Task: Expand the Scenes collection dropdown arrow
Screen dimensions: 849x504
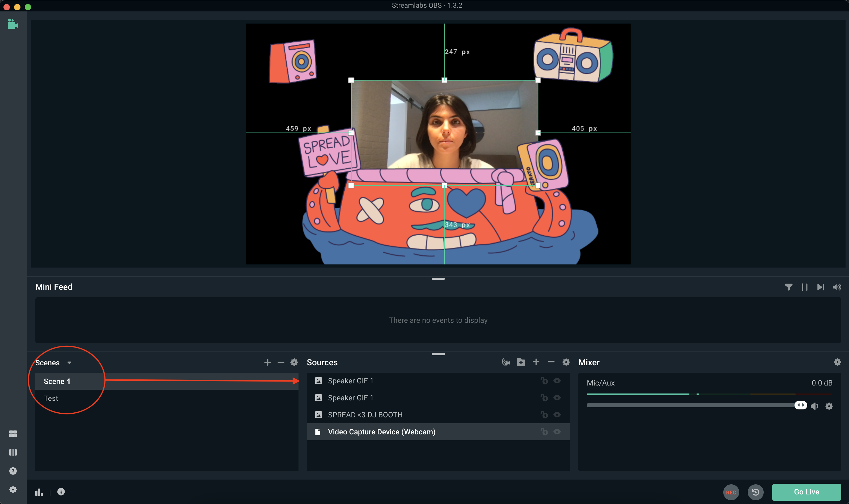Action: (69, 363)
